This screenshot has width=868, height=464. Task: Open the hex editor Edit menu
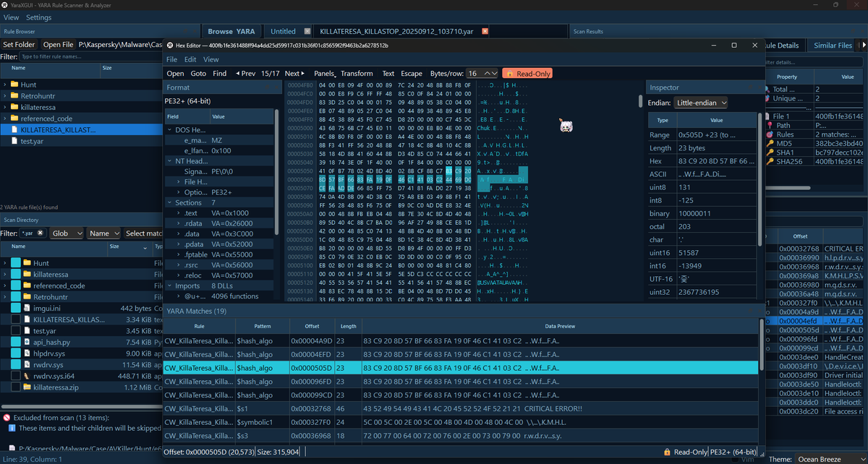[x=190, y=59]
